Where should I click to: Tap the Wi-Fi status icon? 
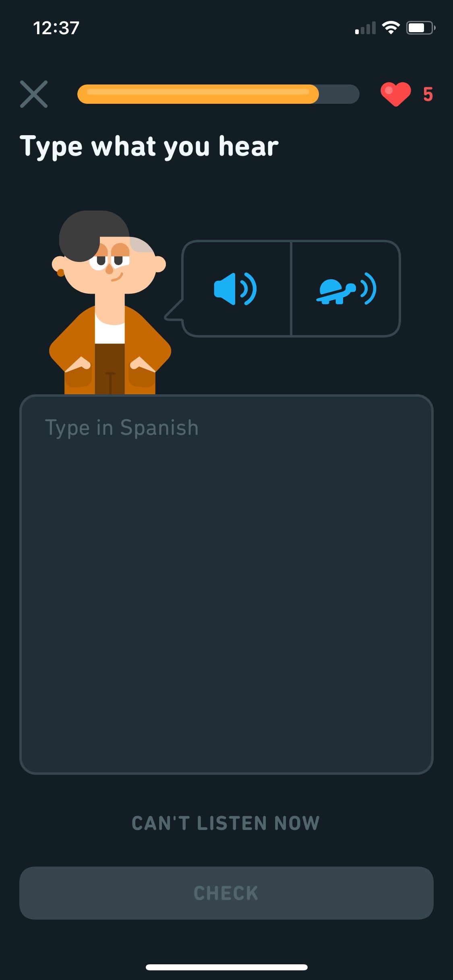[x=391, y=28]
